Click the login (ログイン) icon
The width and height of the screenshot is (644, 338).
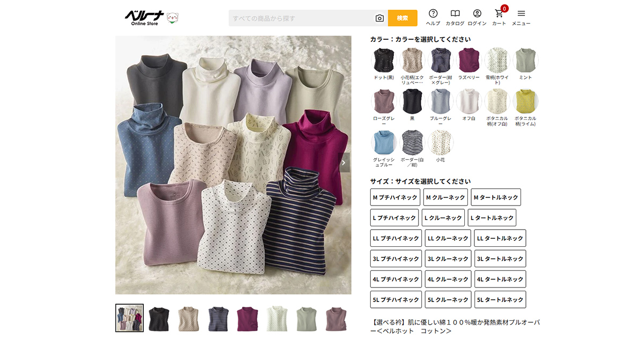tap(477, 17)
